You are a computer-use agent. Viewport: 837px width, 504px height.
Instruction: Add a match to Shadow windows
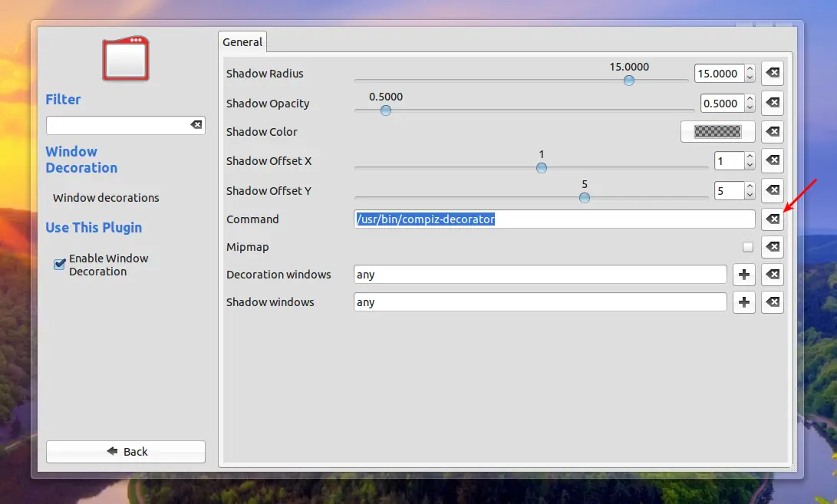tap(743, 302)
